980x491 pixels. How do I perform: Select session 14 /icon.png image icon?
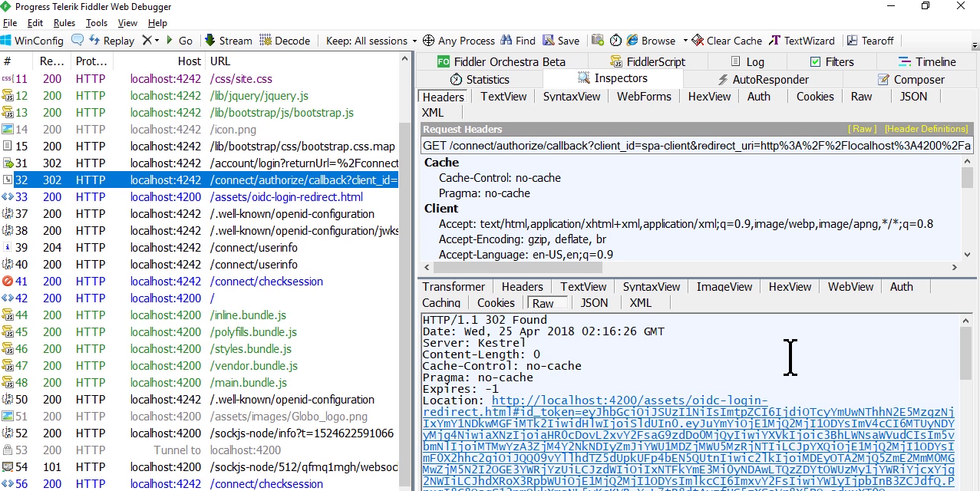(8, 129)
